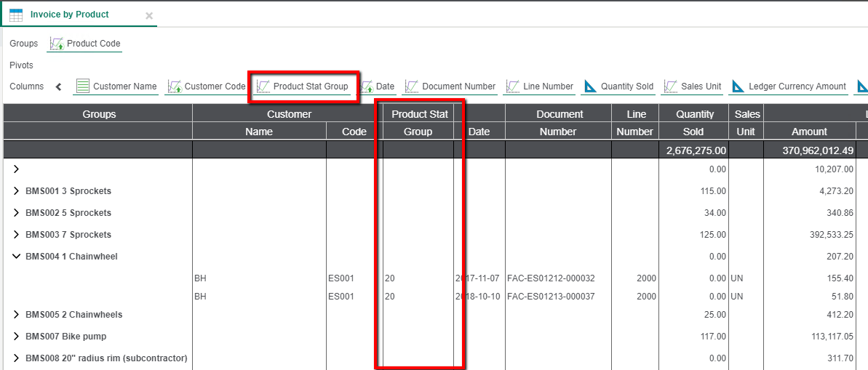Close the Invoice by Product tab

coord(149,15)
